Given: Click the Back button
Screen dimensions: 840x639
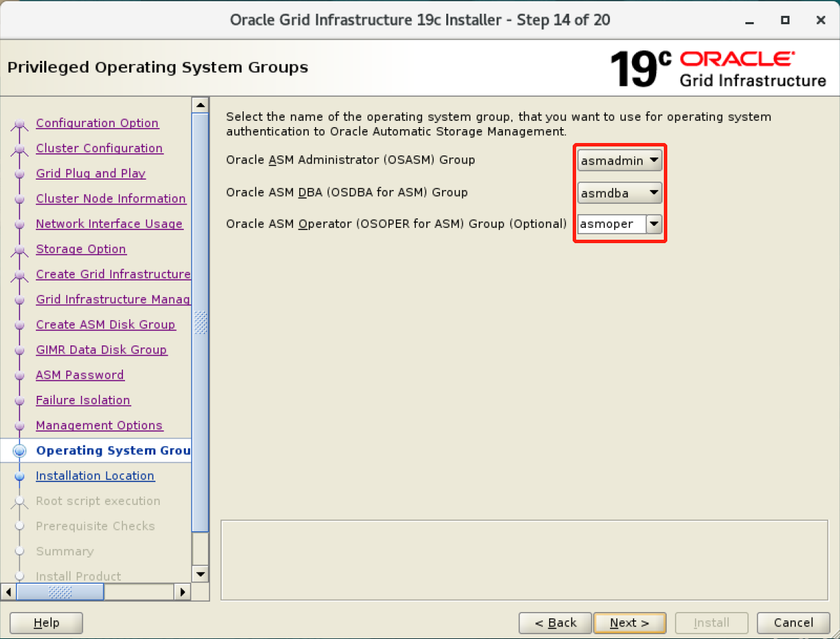Looking at the screenshot, I should click(x=555, y=623).
